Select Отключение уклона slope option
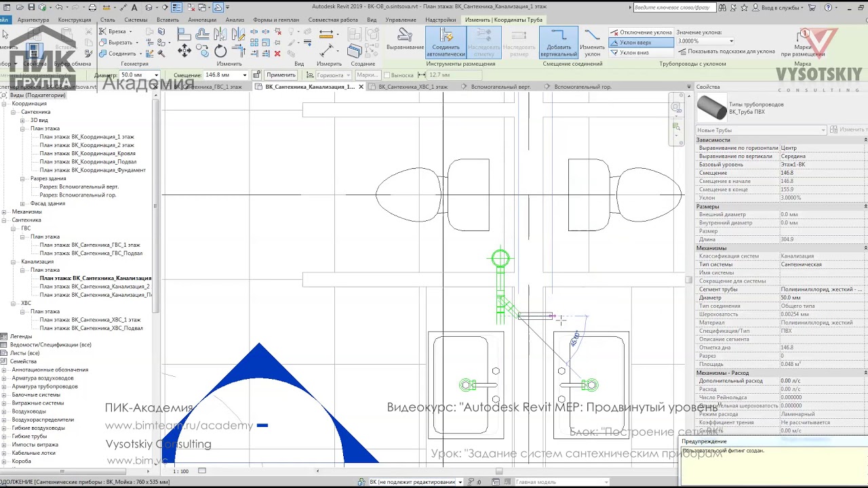This screenshot has height=488, width=868. 641,33
